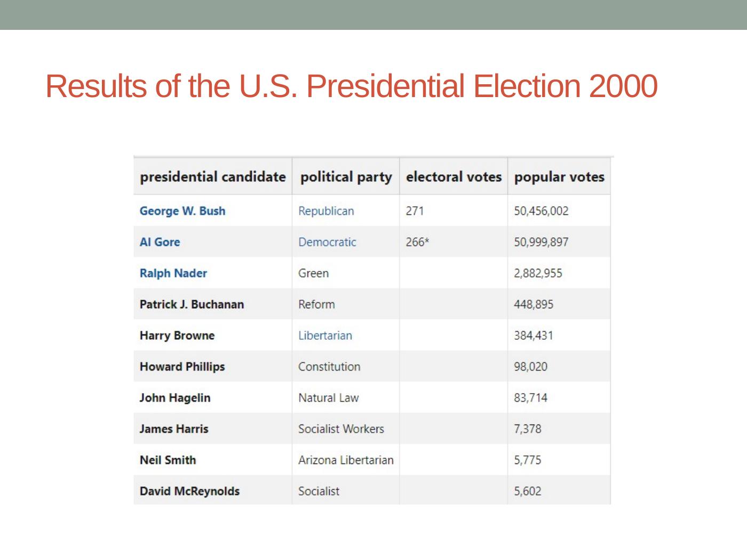Click the Natural Law party cell
The image size is (747, 560).
point(328,398)
